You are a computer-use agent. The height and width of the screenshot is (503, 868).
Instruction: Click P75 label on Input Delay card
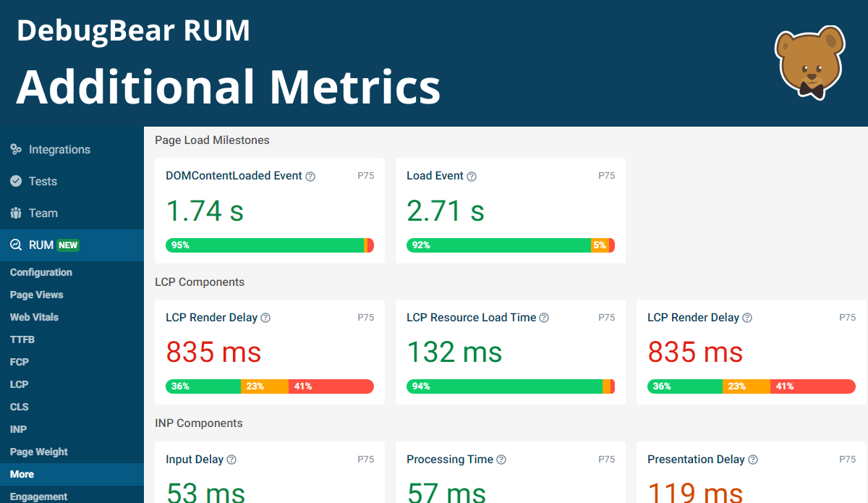click(x=366, y=459)
